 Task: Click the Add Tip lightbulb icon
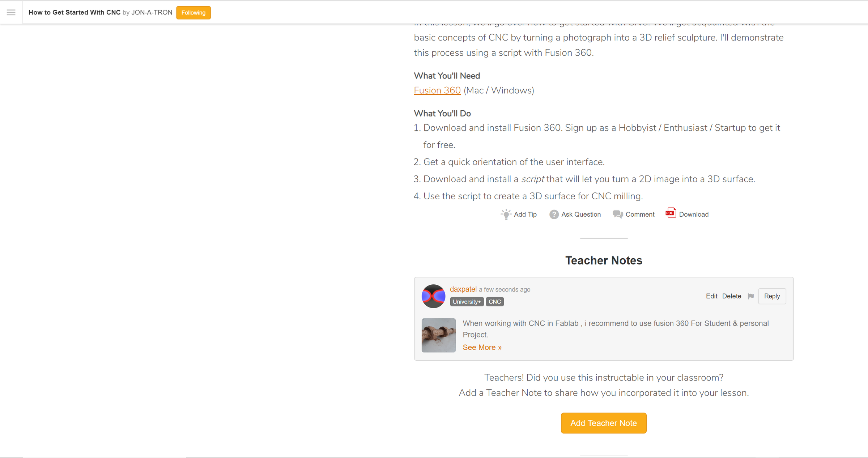pyautogui.click(x=506, y=214)
